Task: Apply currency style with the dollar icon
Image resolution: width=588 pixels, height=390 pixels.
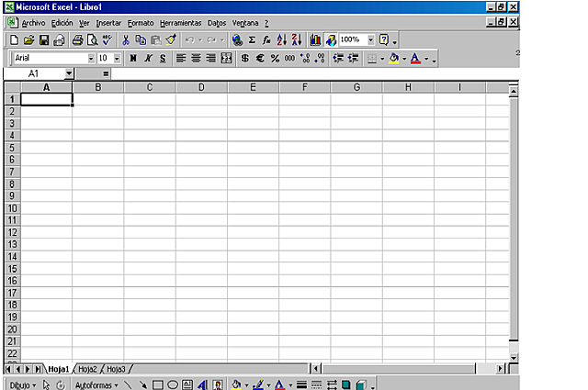Action: (245, 58)
